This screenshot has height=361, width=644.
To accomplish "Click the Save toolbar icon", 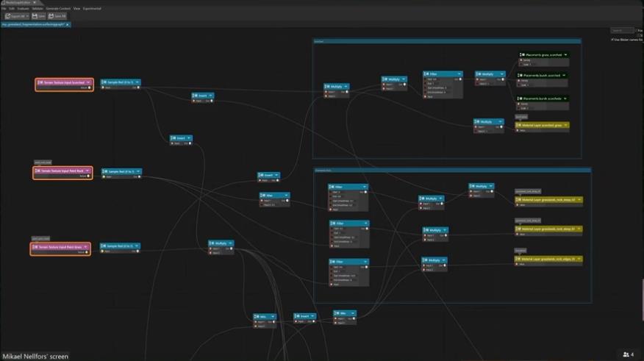I will point(35,16).
